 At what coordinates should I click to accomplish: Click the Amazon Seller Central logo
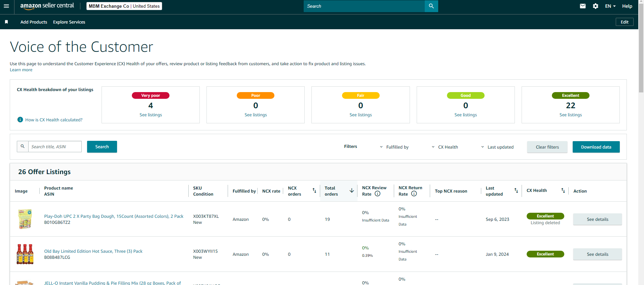click(47, 6)
